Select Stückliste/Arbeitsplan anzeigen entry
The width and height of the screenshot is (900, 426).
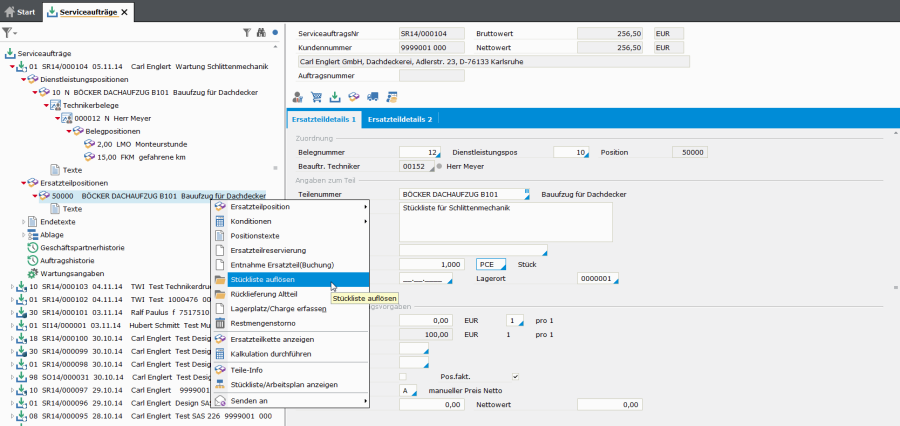click(x=290, y=385)
